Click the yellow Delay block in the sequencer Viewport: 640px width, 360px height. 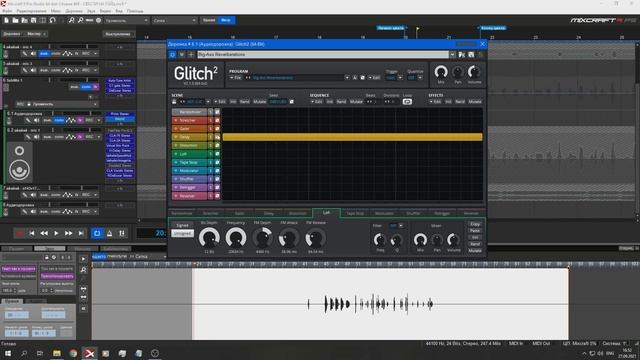click(352, 137)
